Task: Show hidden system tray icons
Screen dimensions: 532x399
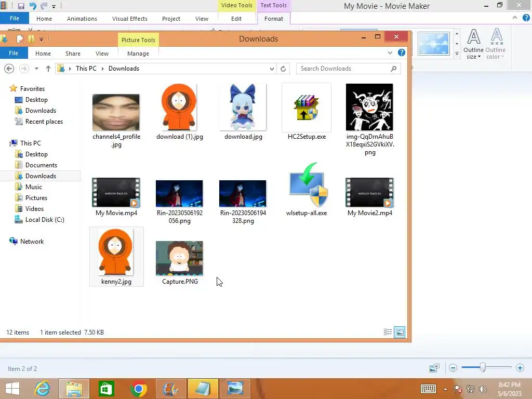Action: coord(445,389)
